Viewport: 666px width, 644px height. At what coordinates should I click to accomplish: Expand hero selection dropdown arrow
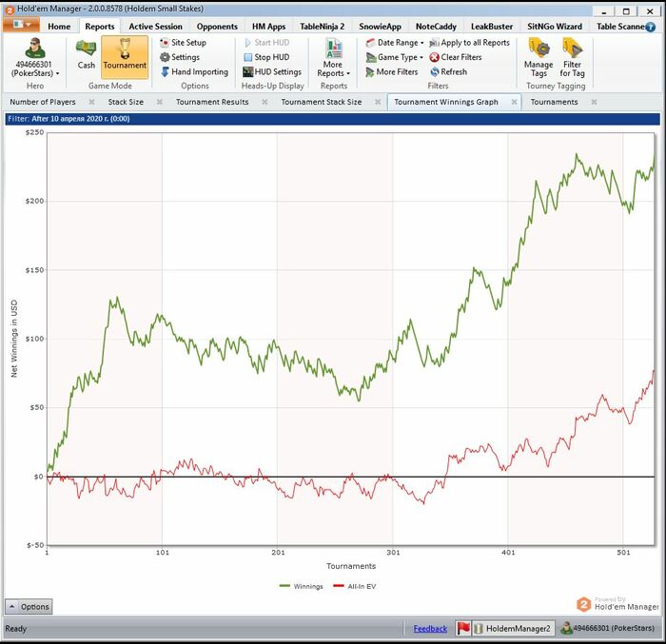tap(57, 73)
